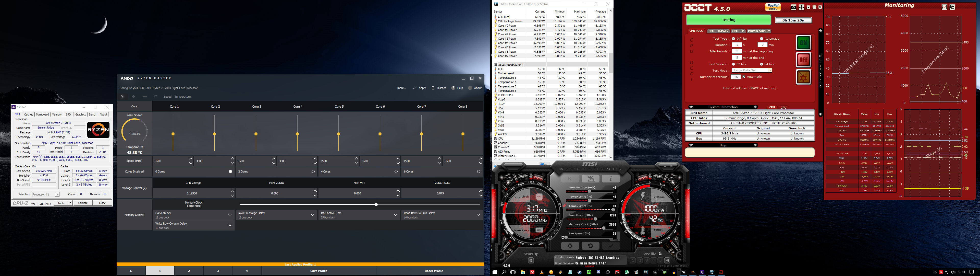Open Task View on the taskbar
Image resolution: width=980 pixels, height=276 pixels.
[x=513, y=272]
